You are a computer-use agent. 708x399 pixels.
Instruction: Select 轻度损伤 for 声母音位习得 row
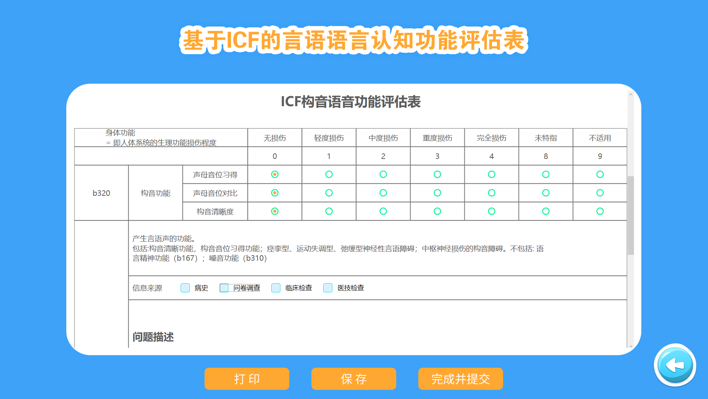click(x=329, y=174)
